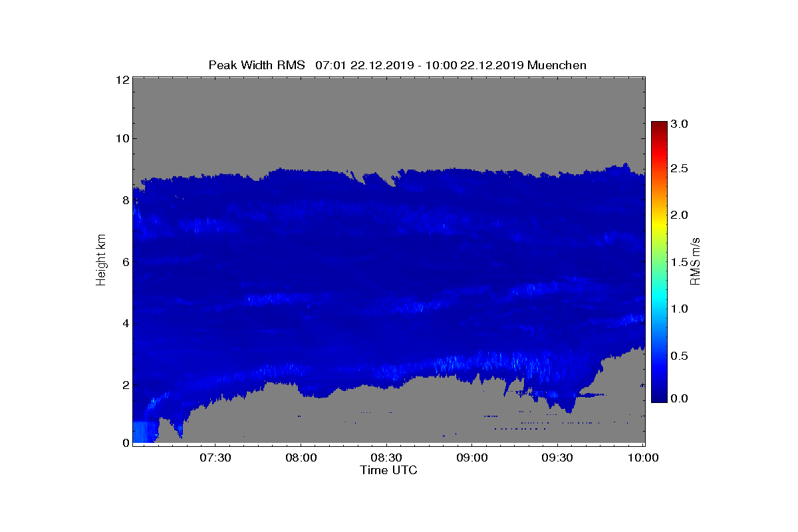Click the 'RMS m/s' colorbar title
Image resolution: width=798 pixels, height=532 pixels.
point(696,261)
